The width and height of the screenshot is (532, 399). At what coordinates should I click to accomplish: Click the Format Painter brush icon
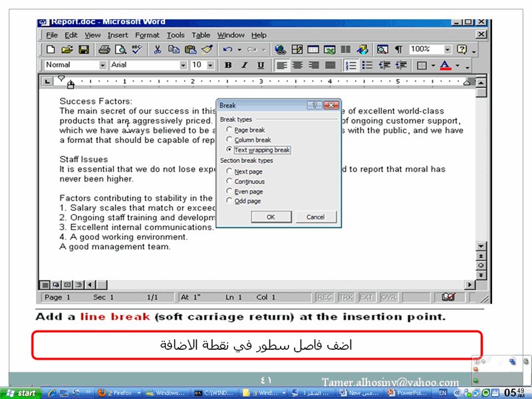(207, 50)
